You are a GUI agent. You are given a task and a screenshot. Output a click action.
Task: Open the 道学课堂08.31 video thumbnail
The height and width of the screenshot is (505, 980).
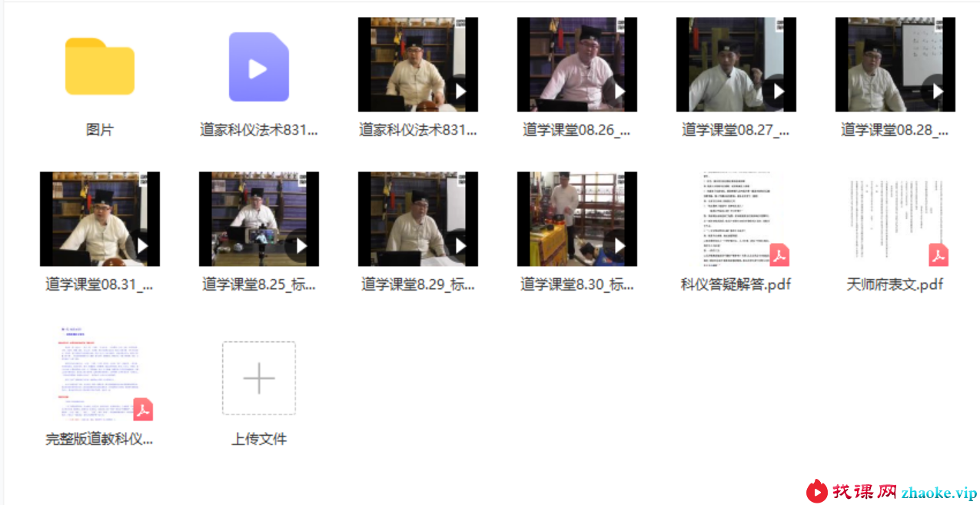pos(100,219)
